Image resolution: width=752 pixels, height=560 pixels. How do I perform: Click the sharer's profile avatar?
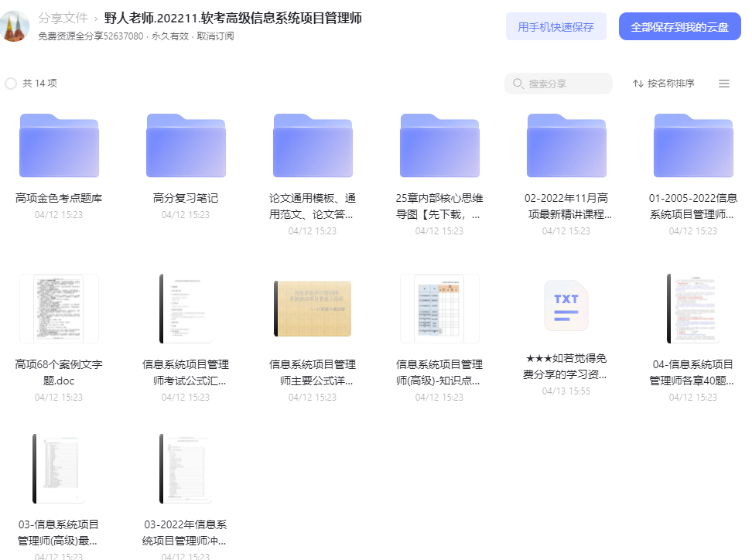15,27
